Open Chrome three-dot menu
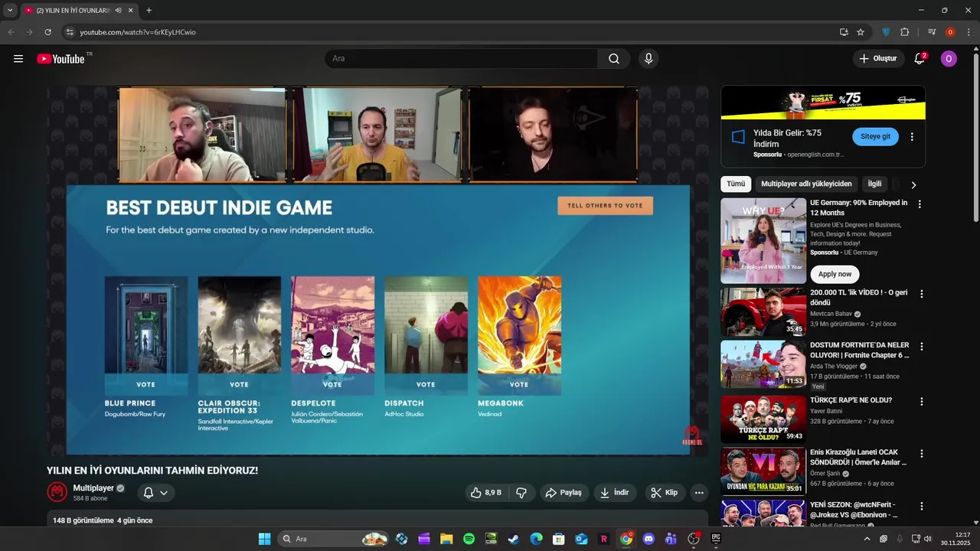980x551 pixels. (969, 32)
